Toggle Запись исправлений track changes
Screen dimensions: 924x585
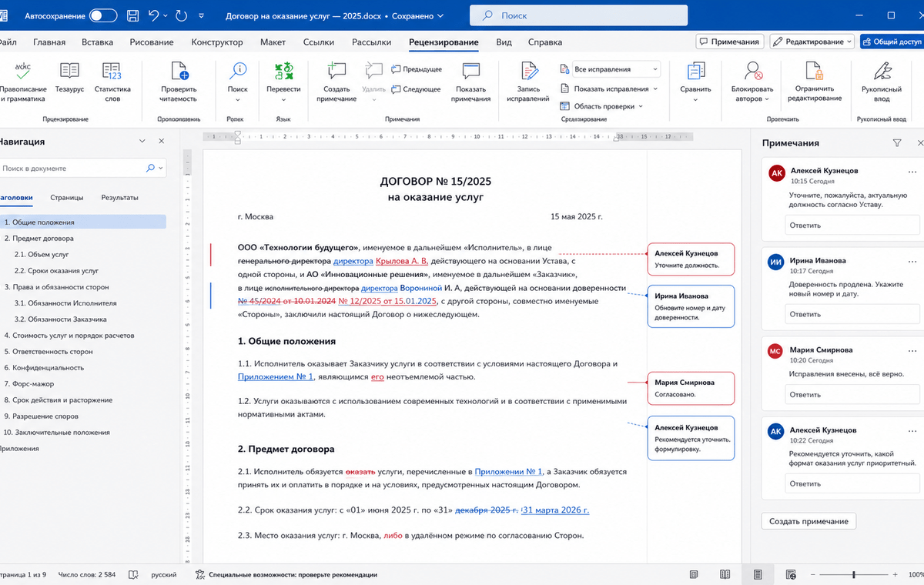point(528,83)
